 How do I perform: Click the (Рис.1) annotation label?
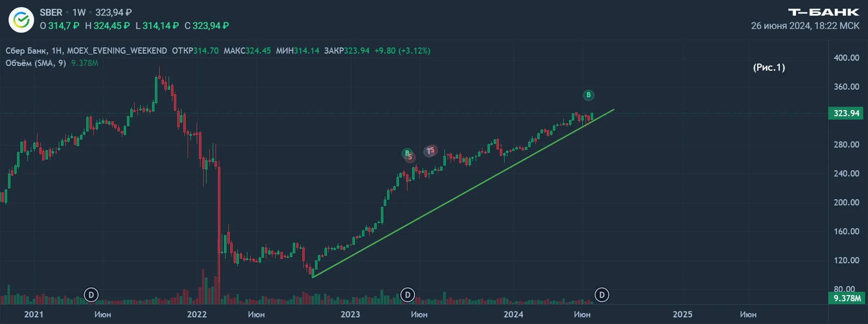[769, 67]
